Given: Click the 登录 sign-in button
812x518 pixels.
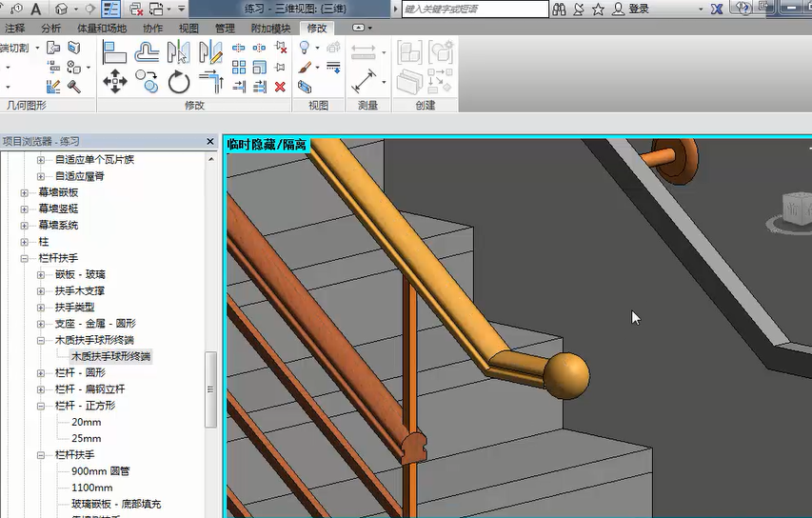Looking at the screenshot, I should pyautogui.click(x=638, y=9).
